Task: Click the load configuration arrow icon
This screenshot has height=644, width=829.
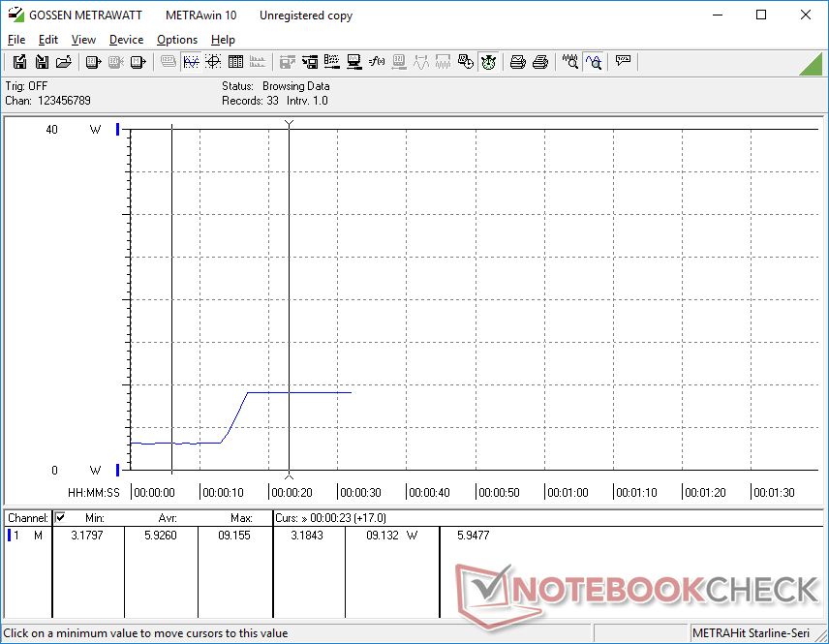Action: click(310, 62)
